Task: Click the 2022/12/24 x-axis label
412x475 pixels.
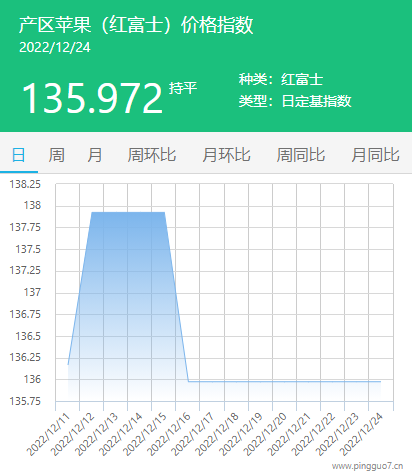Action: click(362, 434)
